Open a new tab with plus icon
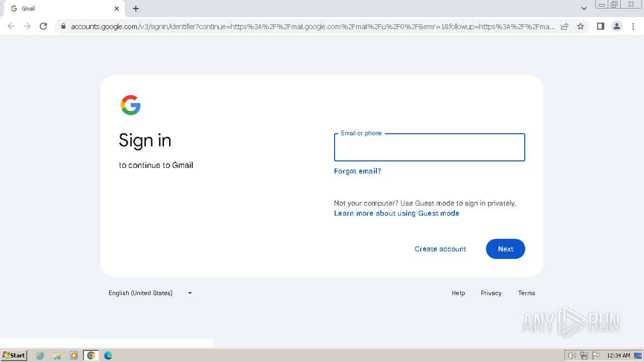Screen dimensions: 644x362 click(136, 9)
